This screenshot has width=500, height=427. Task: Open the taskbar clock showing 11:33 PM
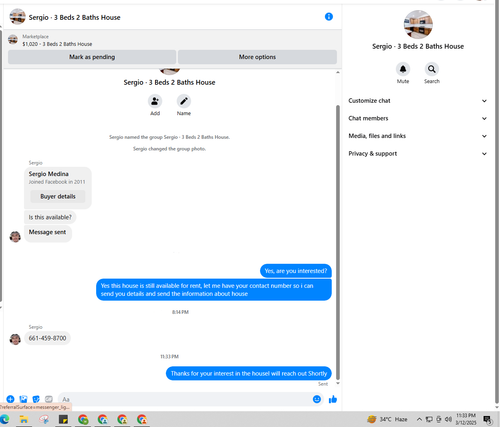pos(466,419)
